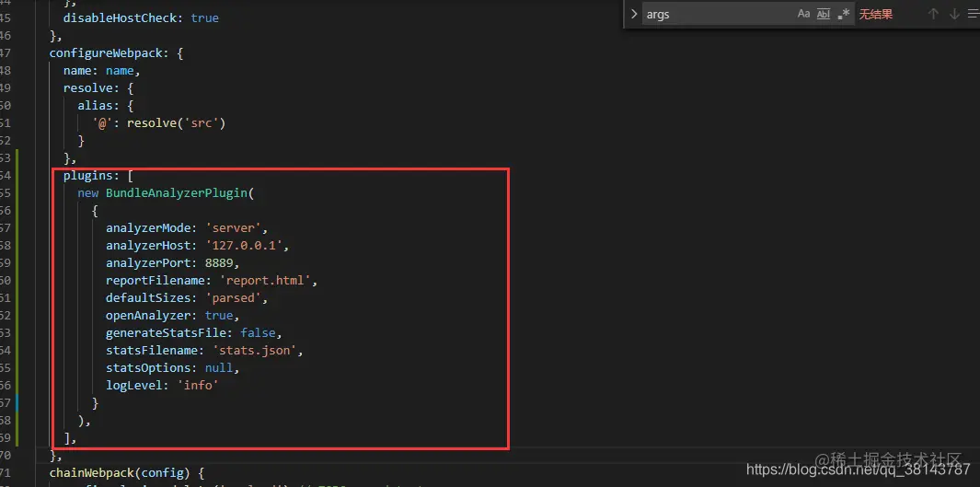Click the 'analyzerMode' option key
The height and width of the screenshot is (487, 980).
click(148, 228)
